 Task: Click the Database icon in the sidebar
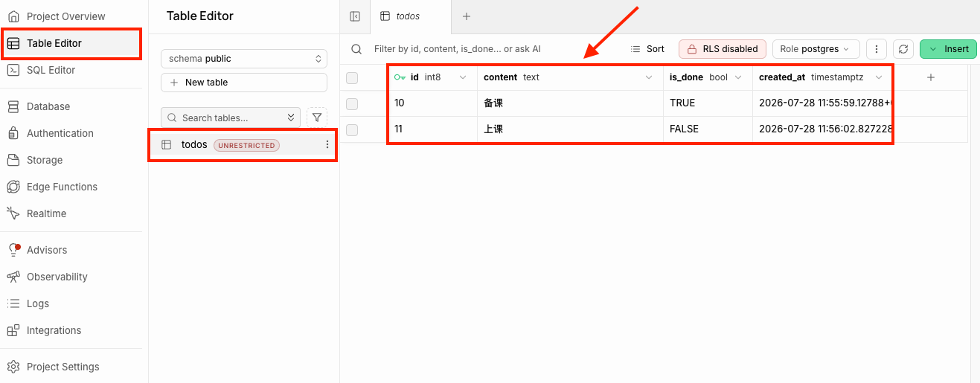click(13, 106)
